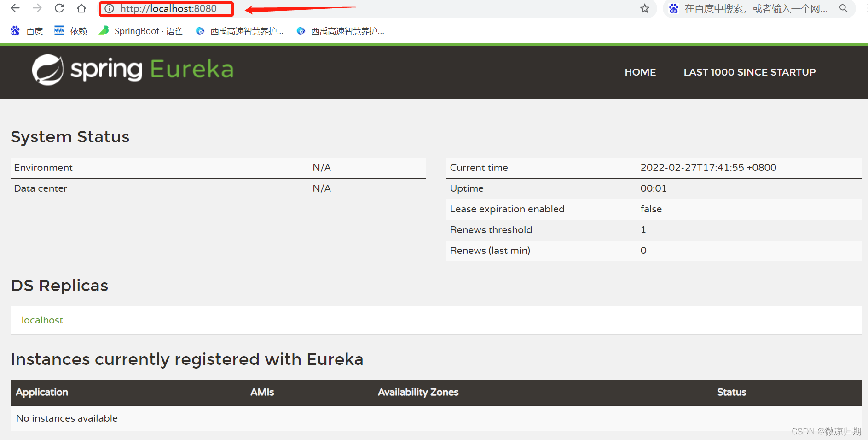Click the Baidu paw icon in search box
The width and height of the screenshot is (868, 440).
[x=674, y=8]
